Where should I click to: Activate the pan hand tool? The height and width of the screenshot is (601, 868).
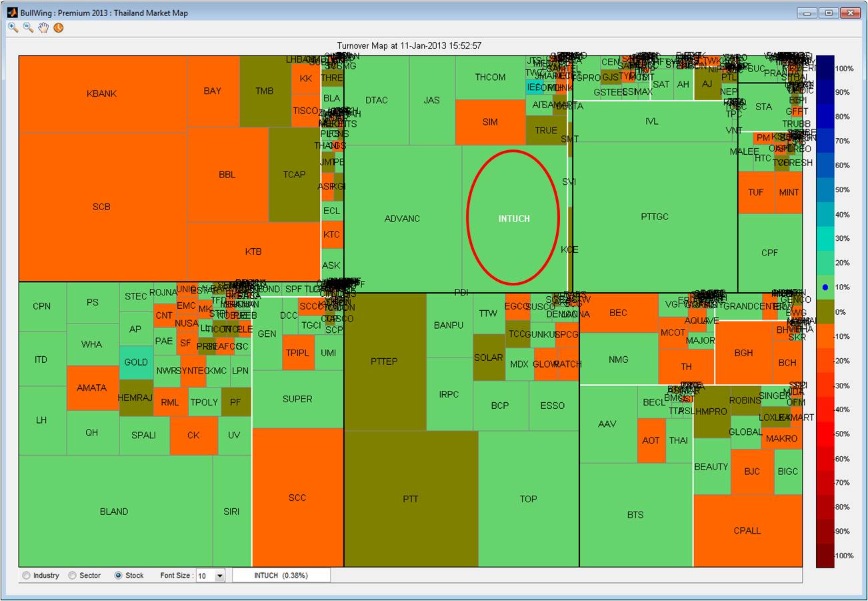click(x=43, y=27)
